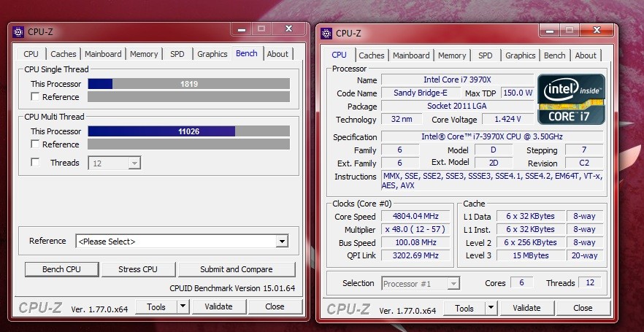The width and height of the screenshot is (644, 332).
Task: Click Multiplier value x 48.0 ( 12 - 57 )
Action: (x=415, y=229)
